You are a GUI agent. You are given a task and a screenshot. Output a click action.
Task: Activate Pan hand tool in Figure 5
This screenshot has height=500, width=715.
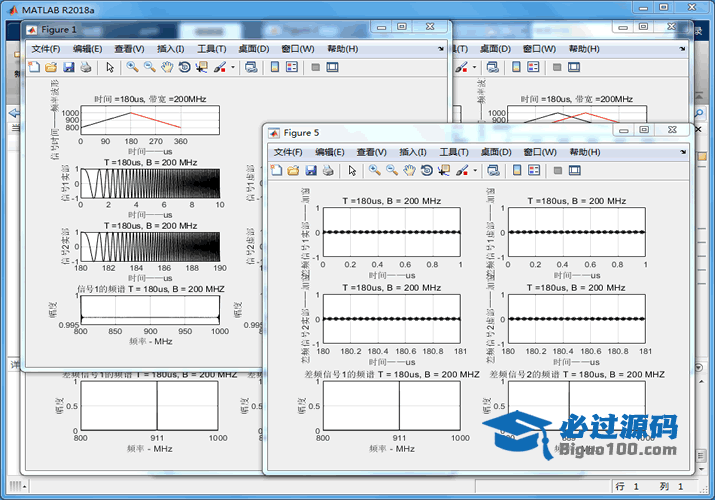pos(409,171)
